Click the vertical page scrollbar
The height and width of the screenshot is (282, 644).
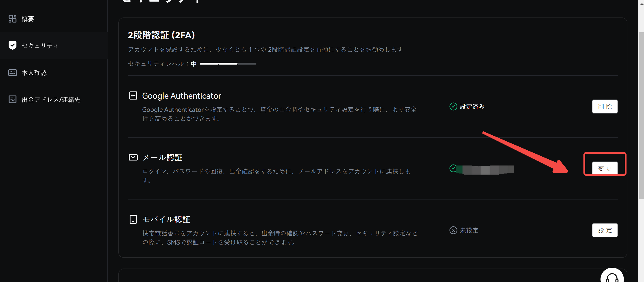(641, 115)
